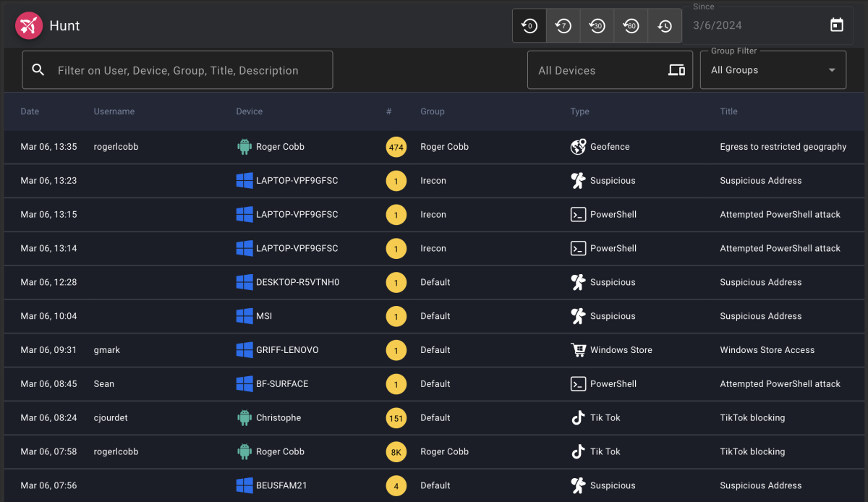Select username Sean

coord(104,384)
